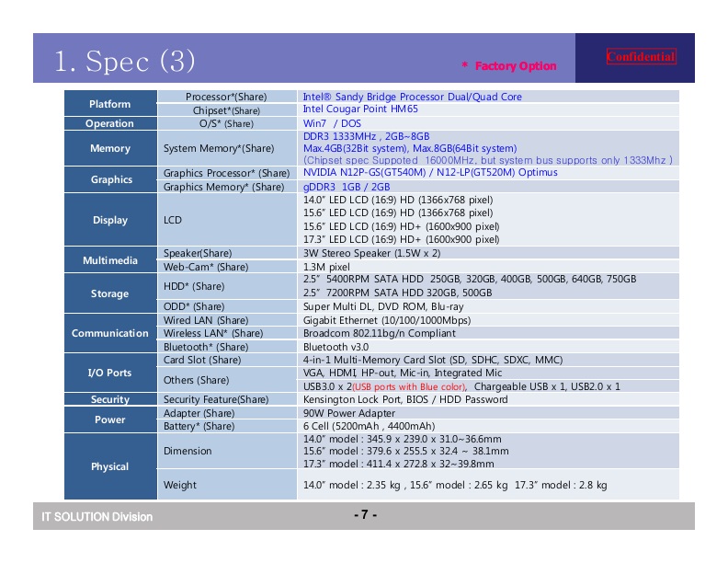Click the Platform category header cell
Screen dimensions: 728x563
pyautogui.click(x=110, y=104)
